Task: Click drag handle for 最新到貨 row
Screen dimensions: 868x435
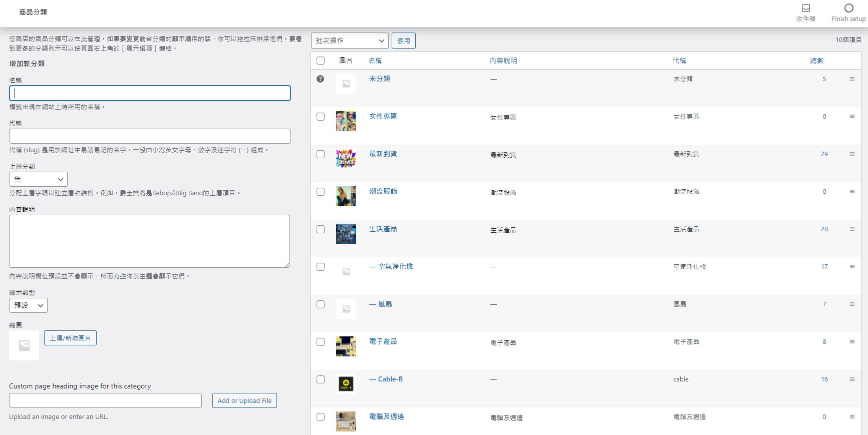Action: pos(852,154)
